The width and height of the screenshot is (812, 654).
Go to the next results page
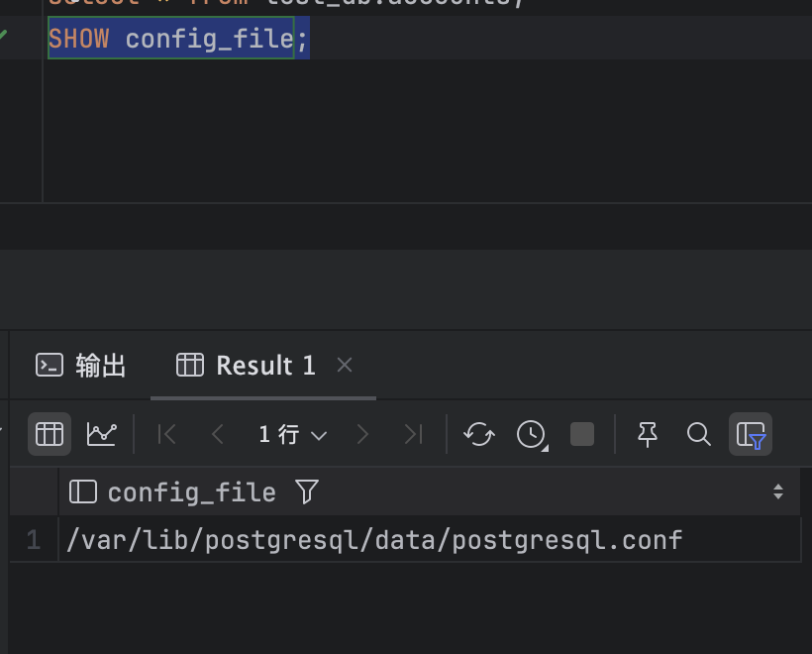pyautogui.click(x=362, y=434)
